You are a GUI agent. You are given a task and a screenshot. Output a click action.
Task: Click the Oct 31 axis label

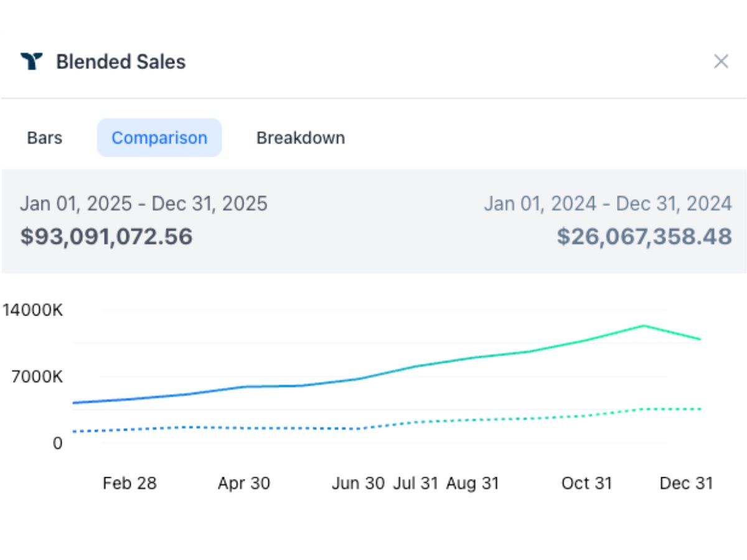point(587,483)
